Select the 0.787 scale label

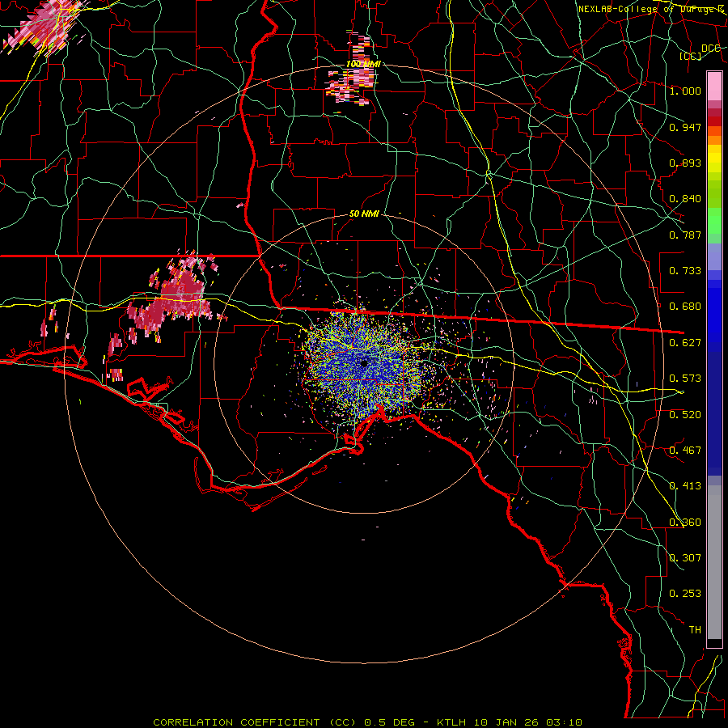(685, 235)
